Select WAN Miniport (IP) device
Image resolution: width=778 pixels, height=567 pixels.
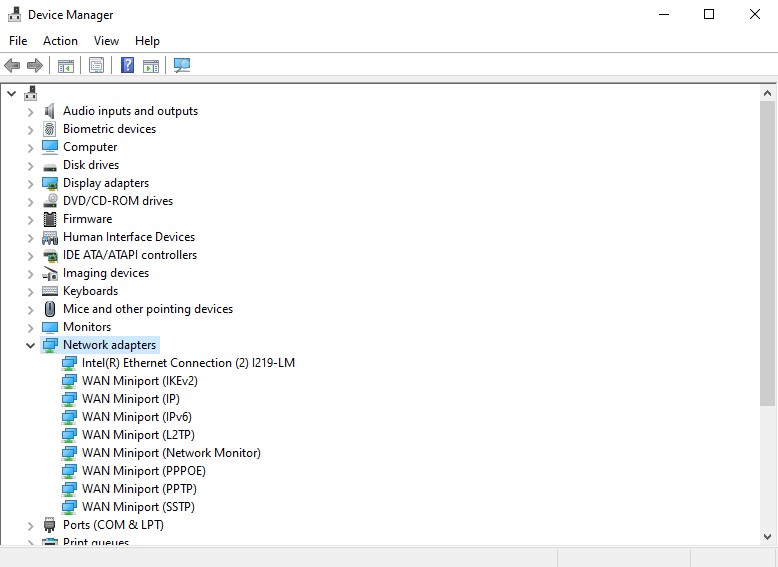pos(130,399)
